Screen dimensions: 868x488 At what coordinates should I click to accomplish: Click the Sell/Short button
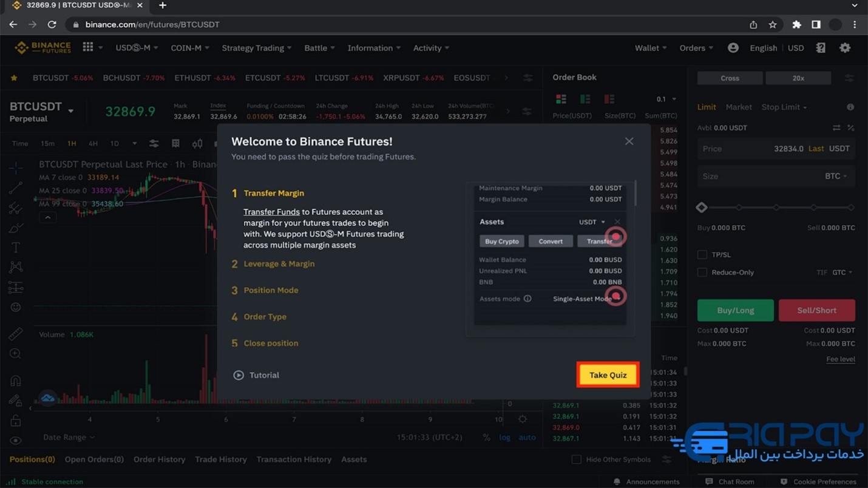click(x=816, y=310)
